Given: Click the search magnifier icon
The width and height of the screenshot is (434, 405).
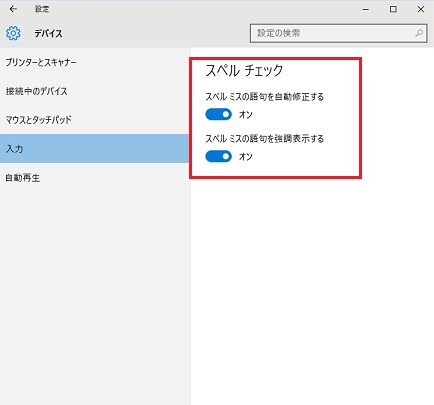Looking at the screenshot, I should tap(419, 33).
